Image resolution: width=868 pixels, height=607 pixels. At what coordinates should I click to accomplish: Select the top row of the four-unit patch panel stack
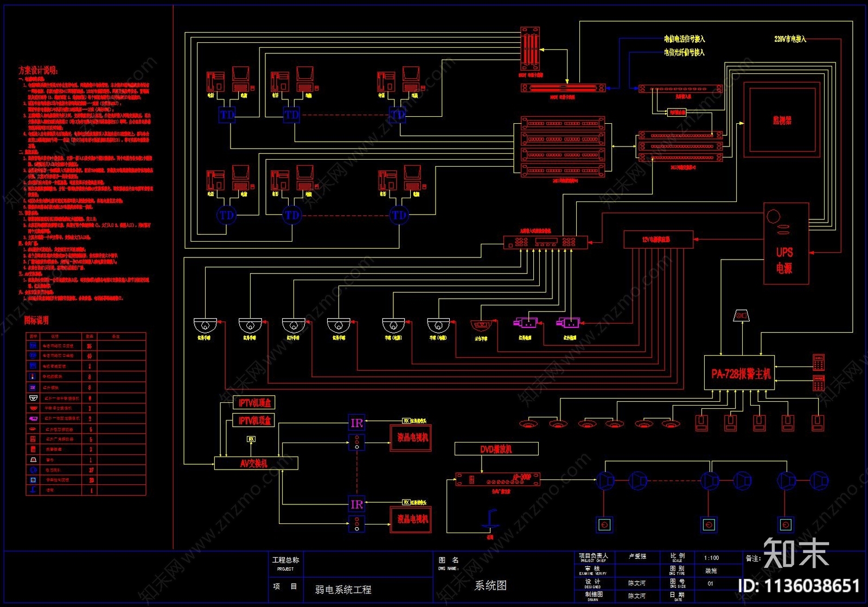point(563,123)
